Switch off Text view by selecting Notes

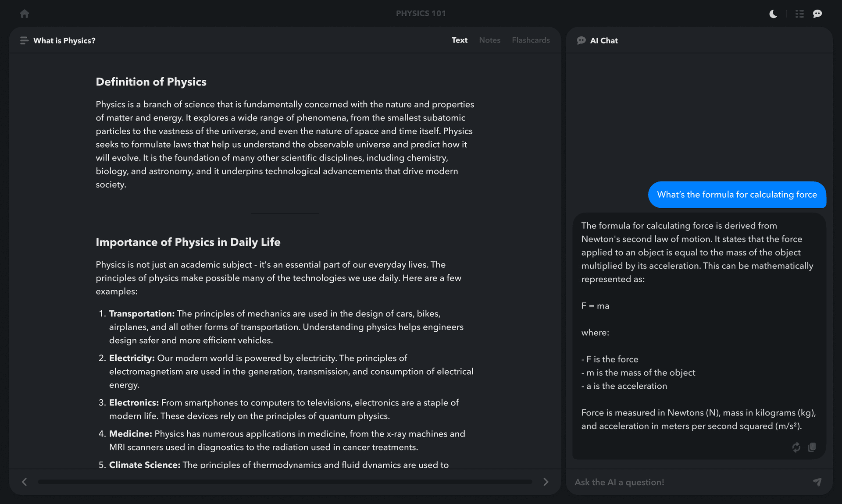(x=489, y=40)
